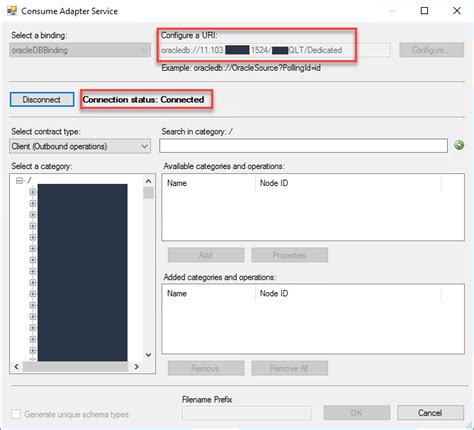Open the Select contract type dropdown
Viewport: 474px width, 430px height.
point(80,146)
